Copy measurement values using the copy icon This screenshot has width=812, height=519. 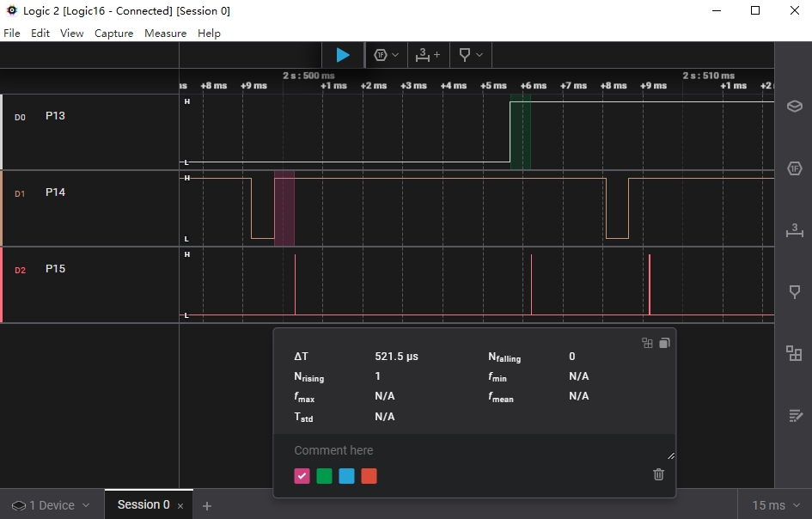[664, 343]
